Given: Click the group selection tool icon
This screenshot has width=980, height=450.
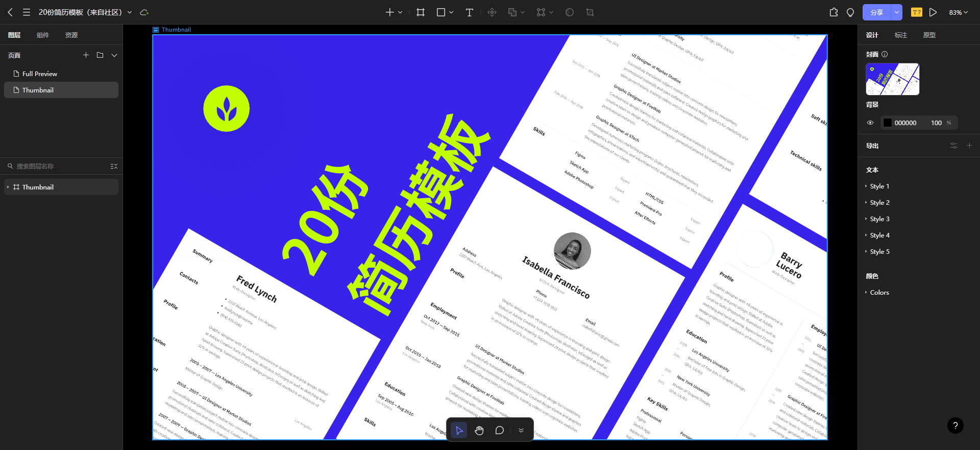Looking at the screenshot, I should (541, 12).
